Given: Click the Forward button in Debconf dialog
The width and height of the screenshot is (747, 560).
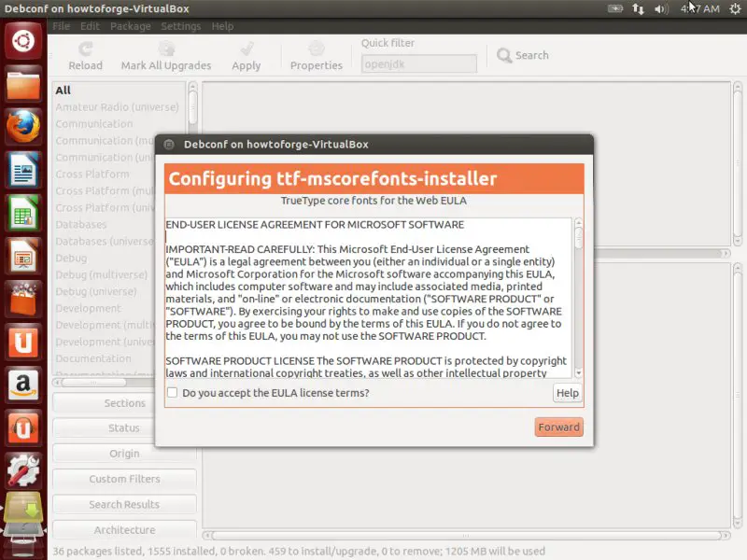Looking at the screenshot, I should tap(558, 427).
